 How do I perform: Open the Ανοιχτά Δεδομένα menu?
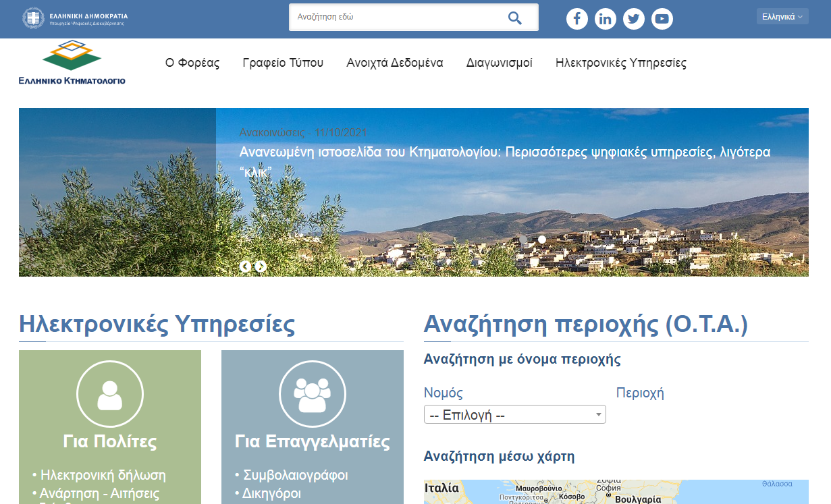pos(395,63)
